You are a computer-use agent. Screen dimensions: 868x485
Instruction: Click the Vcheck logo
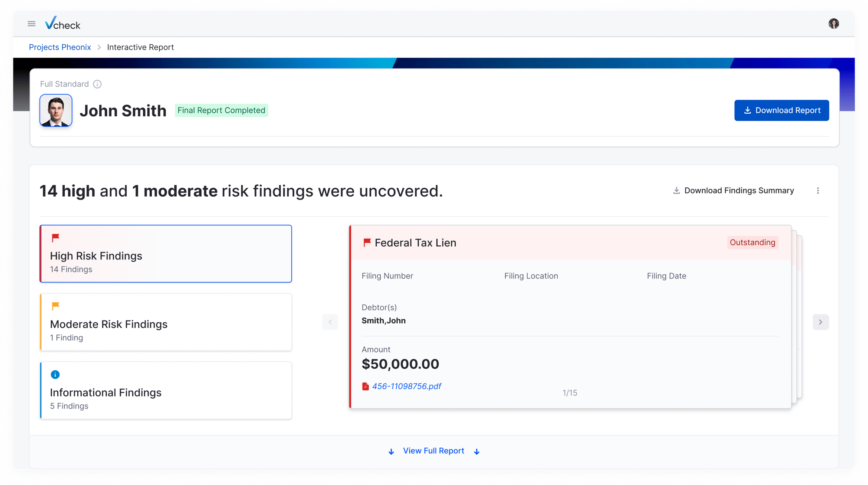62,23
